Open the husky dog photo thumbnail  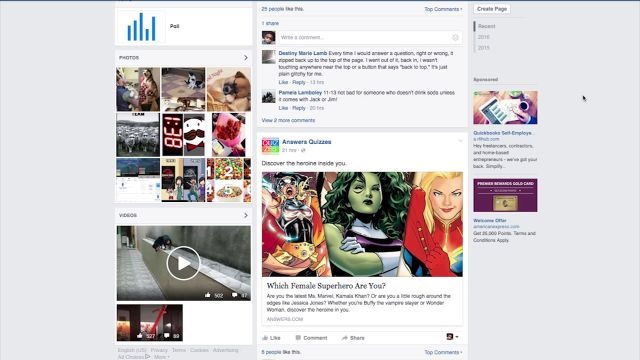tap(138, 89)
